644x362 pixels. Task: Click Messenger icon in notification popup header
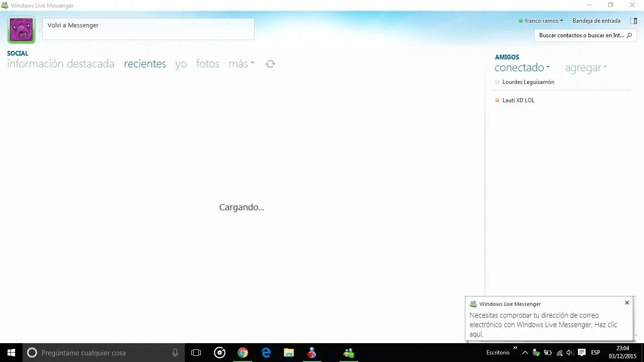(473, 304)
